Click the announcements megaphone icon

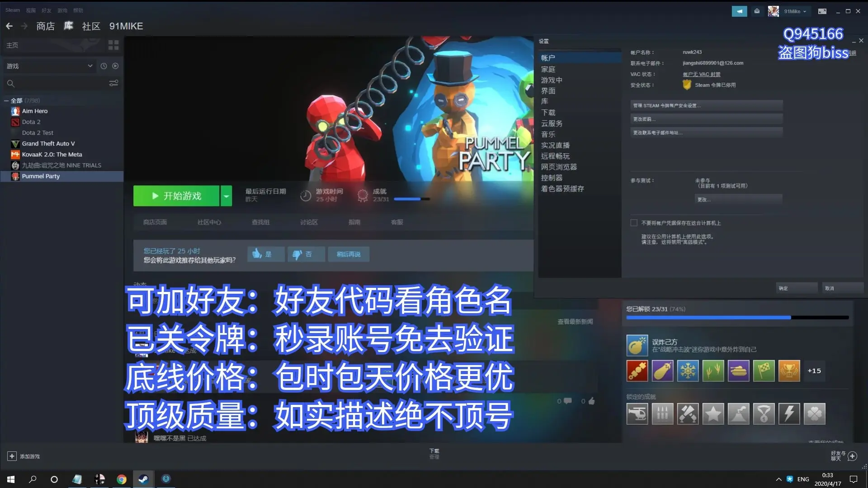[740, 11]
